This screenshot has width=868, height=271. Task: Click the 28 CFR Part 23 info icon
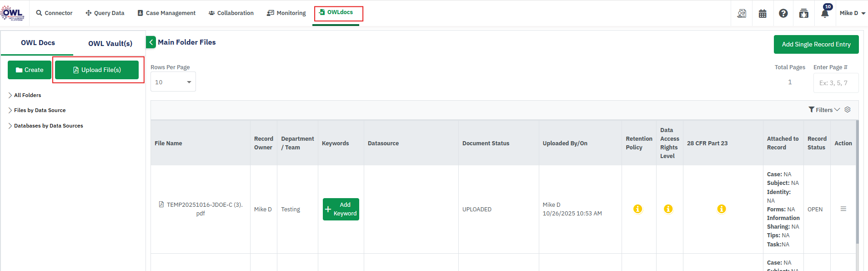click(722, 209)
